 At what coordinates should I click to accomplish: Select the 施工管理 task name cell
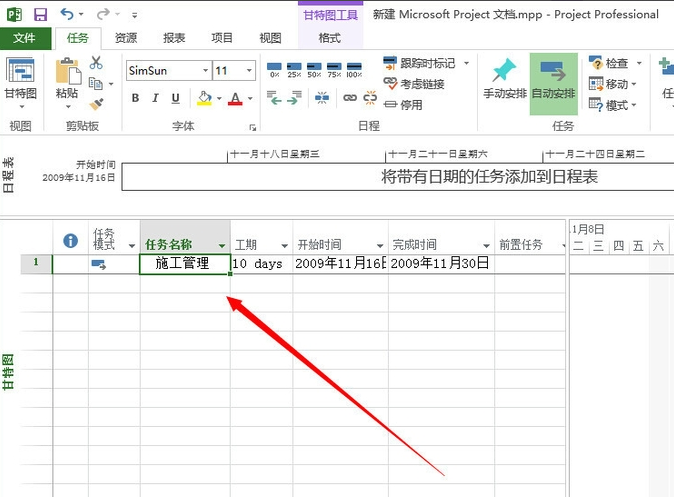pos(185,264)
